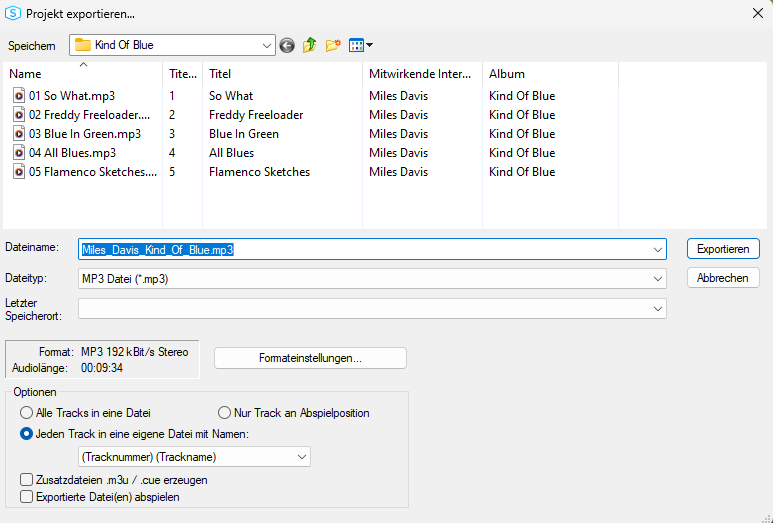Create a new folder
Viewport: 773px width, 523px height.
click(x=333, y=45)
